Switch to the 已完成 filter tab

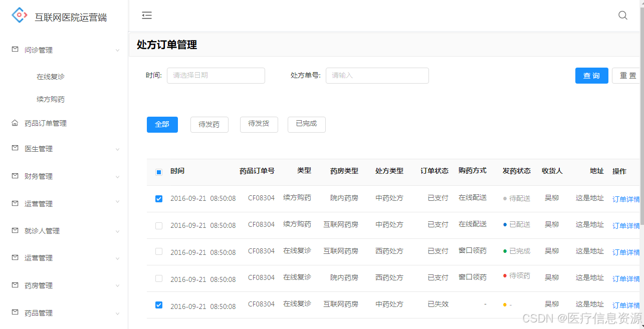pyautogui.click(x=307, y=125)
